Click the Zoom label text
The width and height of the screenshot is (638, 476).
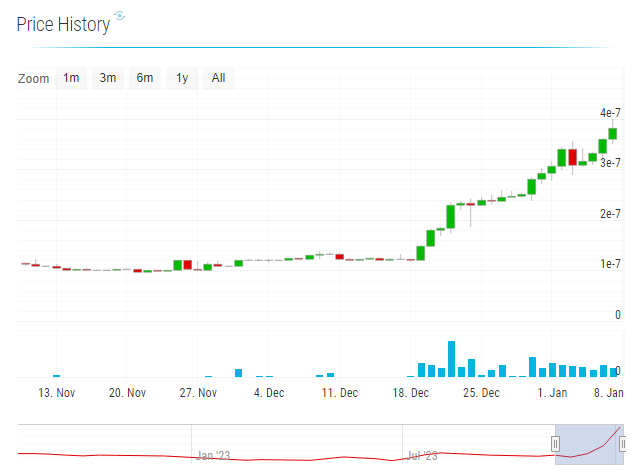(x=33, y=79)
